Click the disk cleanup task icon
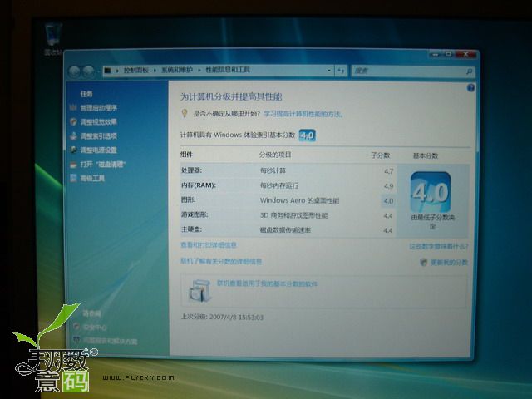The height and width of the screenshot is (399, 532). pyautogui.click(x=73, y=165)
